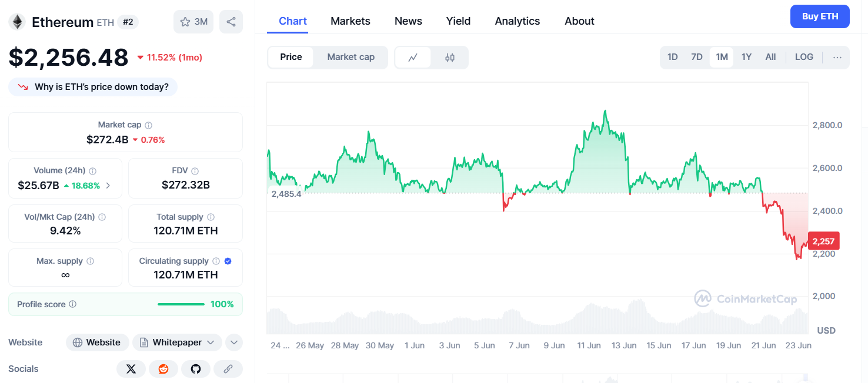Set chart range to 7D
The image size is (868, 383).
point(697,57)
